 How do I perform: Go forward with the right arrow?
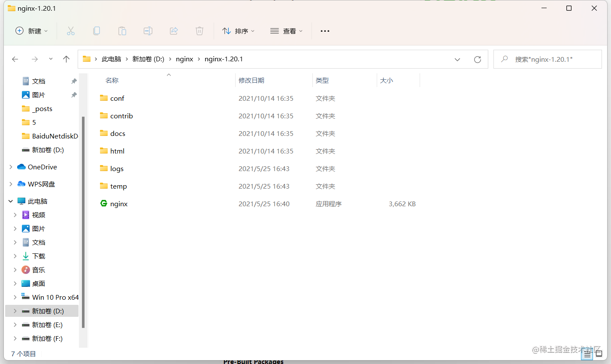(35, 59)
